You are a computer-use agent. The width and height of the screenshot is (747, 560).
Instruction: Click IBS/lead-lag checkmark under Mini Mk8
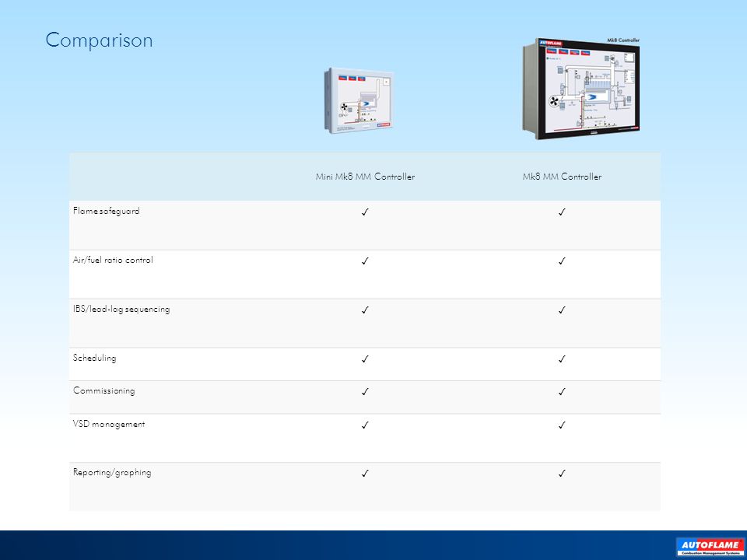click(365, 310)
